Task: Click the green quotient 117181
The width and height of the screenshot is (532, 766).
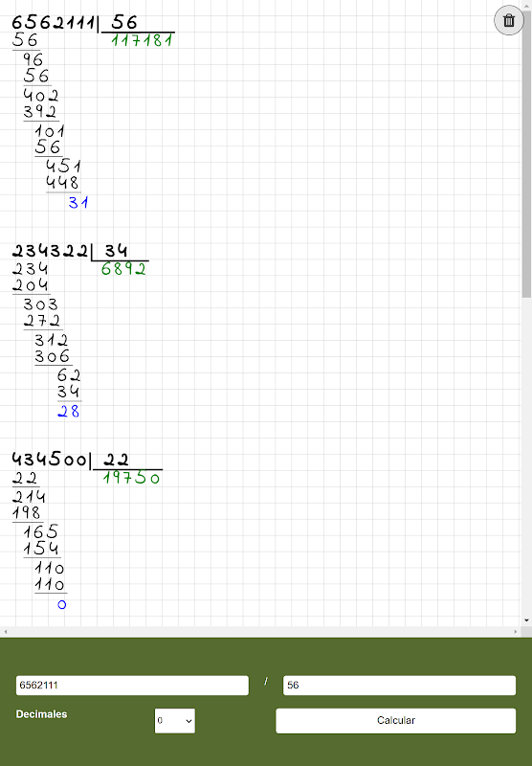Action: tap(142, 40)
